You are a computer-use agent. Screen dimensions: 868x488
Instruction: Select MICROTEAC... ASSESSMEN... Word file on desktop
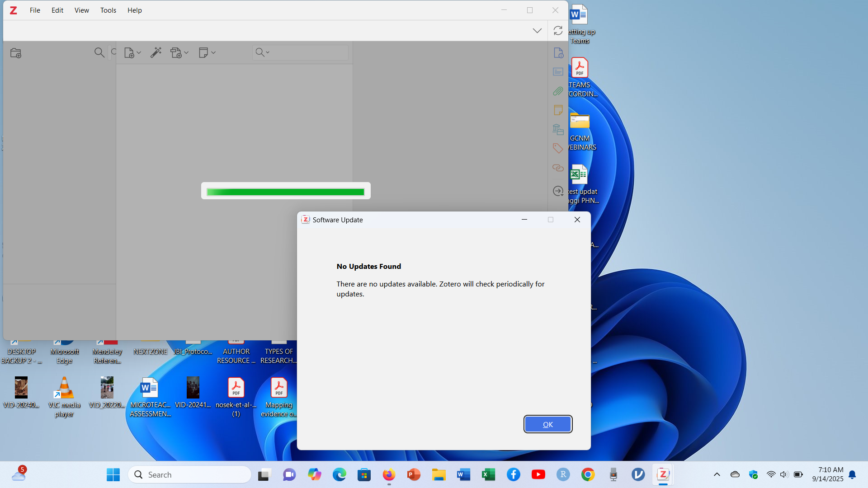[150, 397]
